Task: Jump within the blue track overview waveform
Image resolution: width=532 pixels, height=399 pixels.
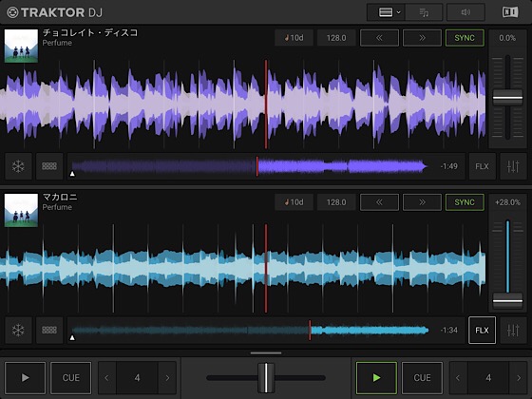Action: 250,331
